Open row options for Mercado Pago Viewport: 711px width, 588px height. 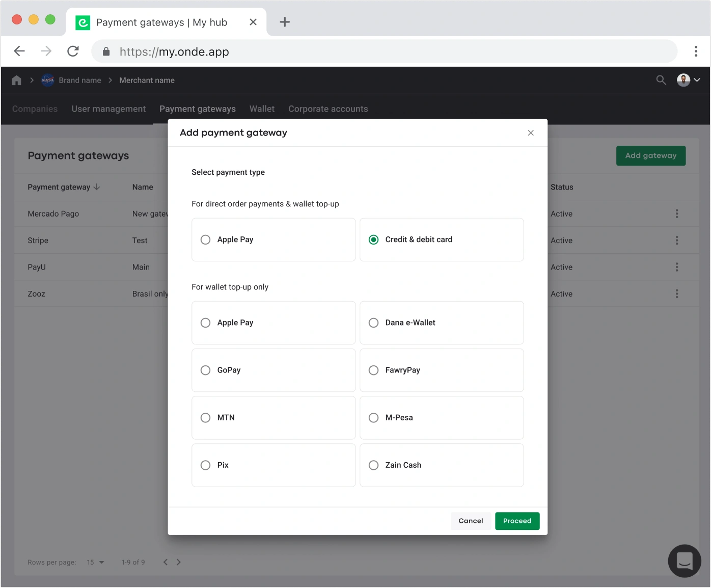676,214
